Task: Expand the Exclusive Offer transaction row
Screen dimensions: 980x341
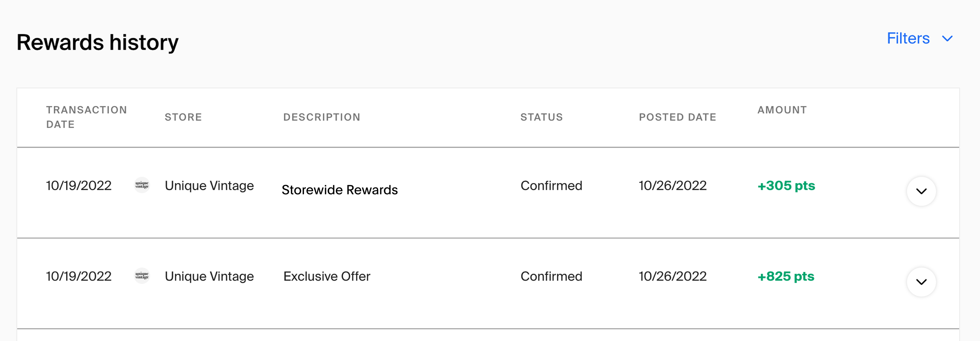Action: 920,282
